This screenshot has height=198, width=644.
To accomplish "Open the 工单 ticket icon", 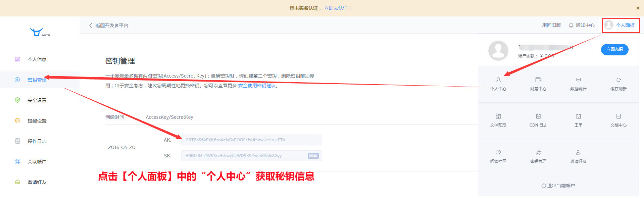I will [578, 116].
